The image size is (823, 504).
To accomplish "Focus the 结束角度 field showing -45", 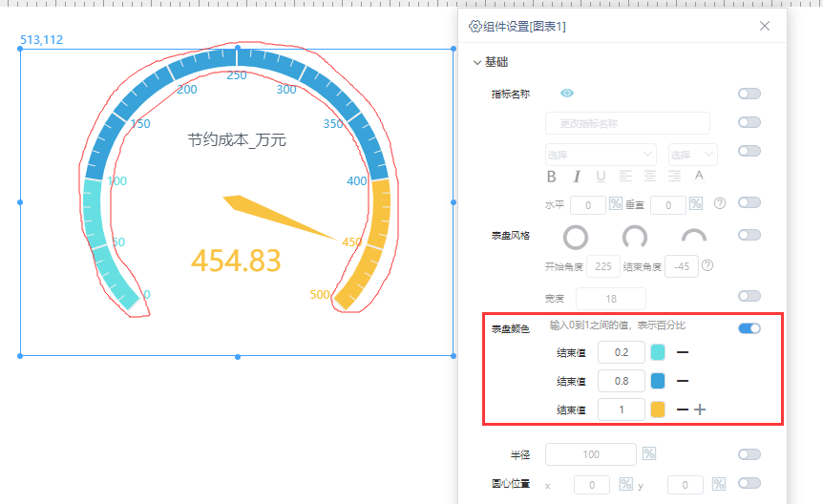I will pyautogui.click(x=682, y=266).
